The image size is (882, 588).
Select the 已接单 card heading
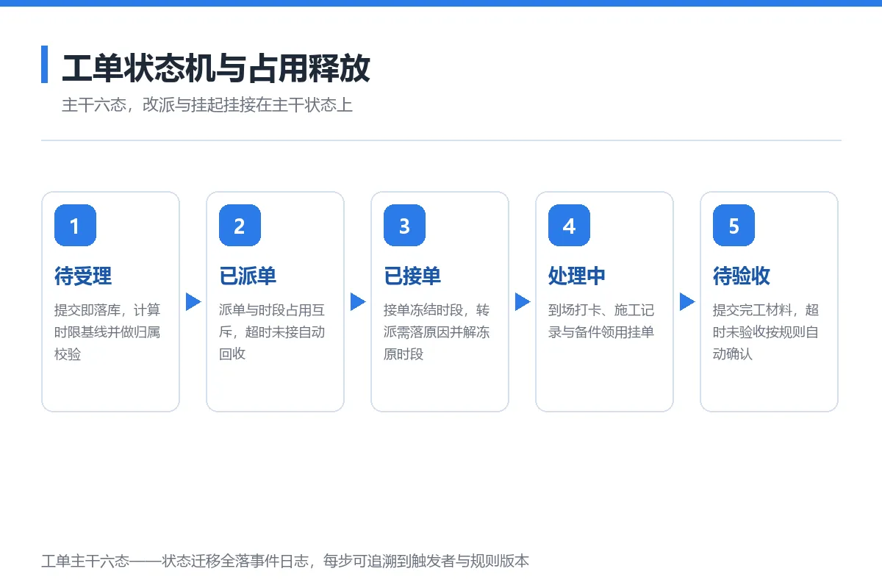point(412,276)
